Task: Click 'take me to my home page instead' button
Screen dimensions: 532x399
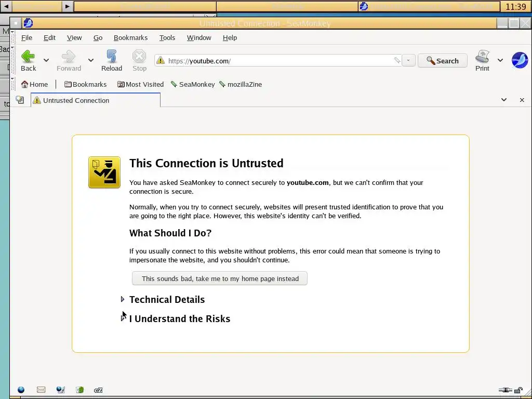Action: (x=220, y=278)
